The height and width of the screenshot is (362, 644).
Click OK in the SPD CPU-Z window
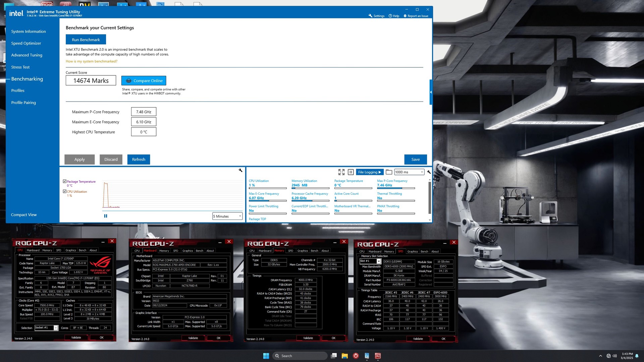click(x=443, y=339)
